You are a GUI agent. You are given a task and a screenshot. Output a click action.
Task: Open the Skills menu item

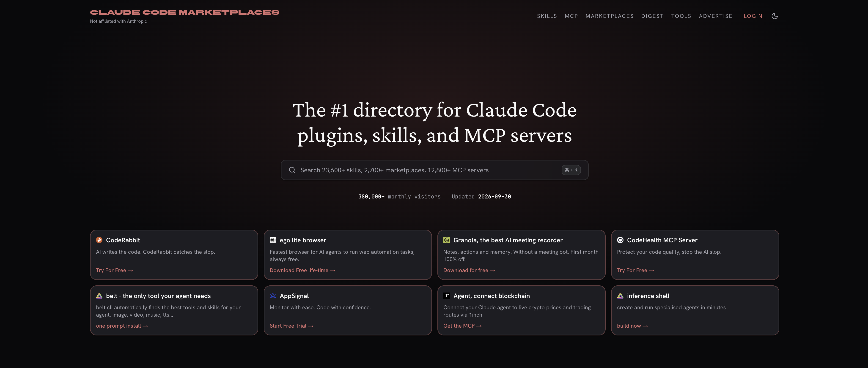pos(547,16)
